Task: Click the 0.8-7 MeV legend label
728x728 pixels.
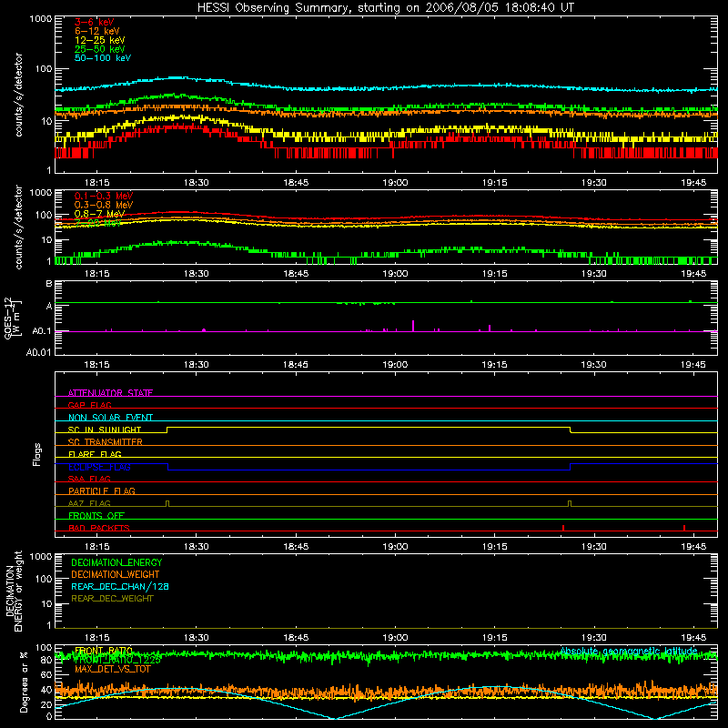Action: pyautogui.click(x=100, y=214)
